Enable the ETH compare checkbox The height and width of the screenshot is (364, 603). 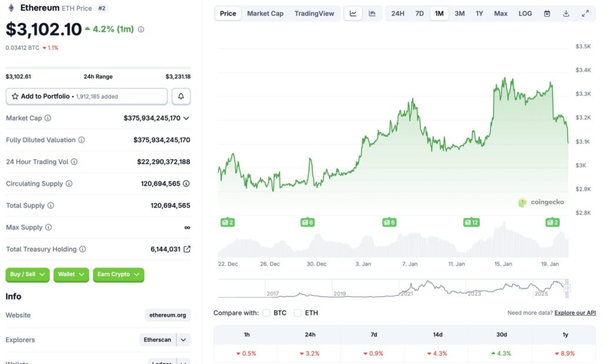point(297,313)
